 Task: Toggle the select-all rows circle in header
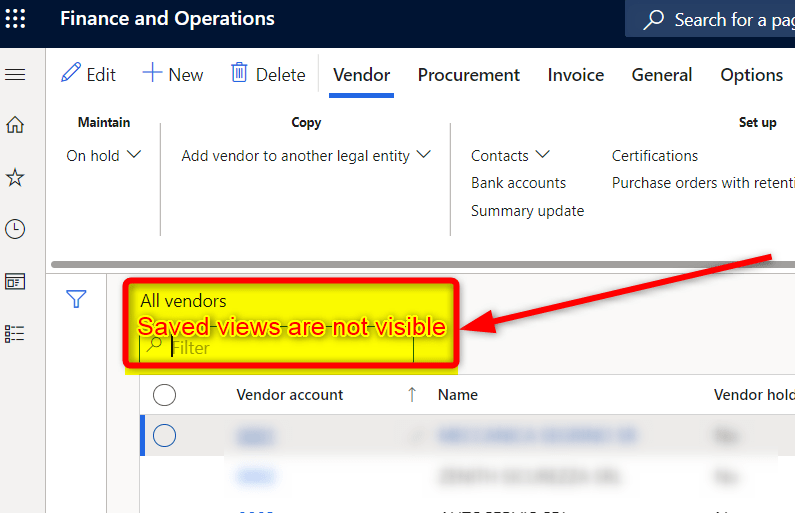click(165, 395)
